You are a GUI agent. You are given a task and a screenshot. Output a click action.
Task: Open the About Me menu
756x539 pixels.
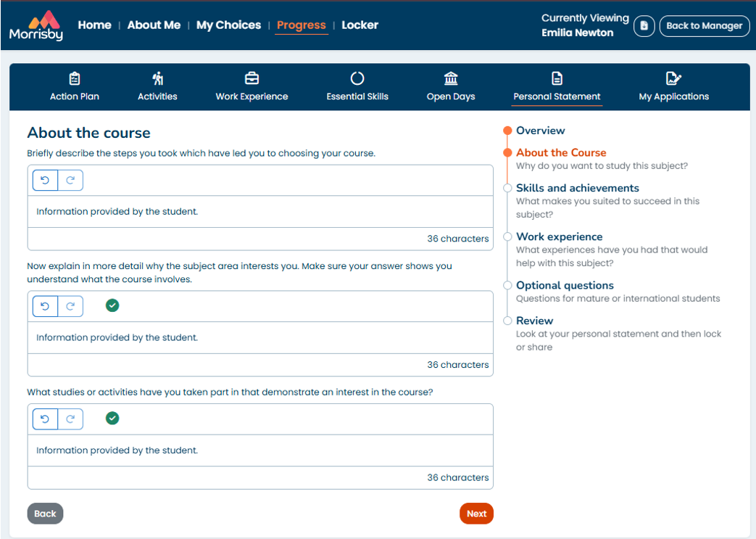click(x=154, y=25)
